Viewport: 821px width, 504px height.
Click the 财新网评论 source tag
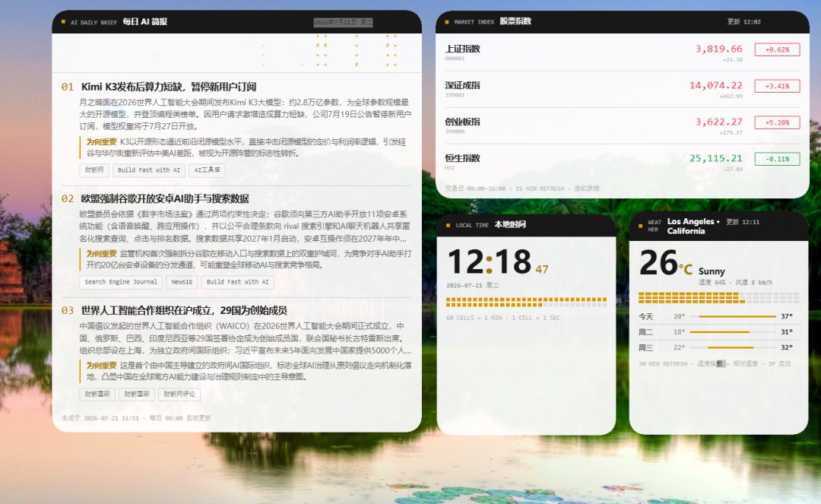point(179,394)
